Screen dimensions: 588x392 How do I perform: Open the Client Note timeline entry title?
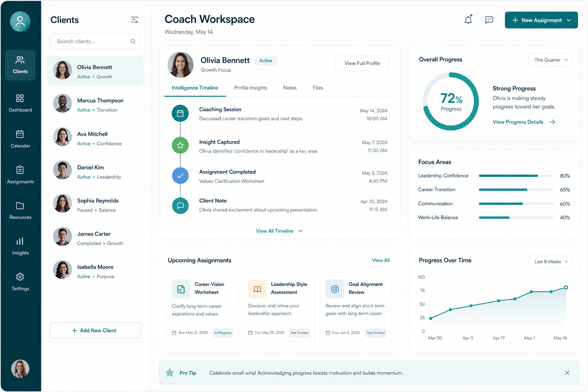(213, 201)
